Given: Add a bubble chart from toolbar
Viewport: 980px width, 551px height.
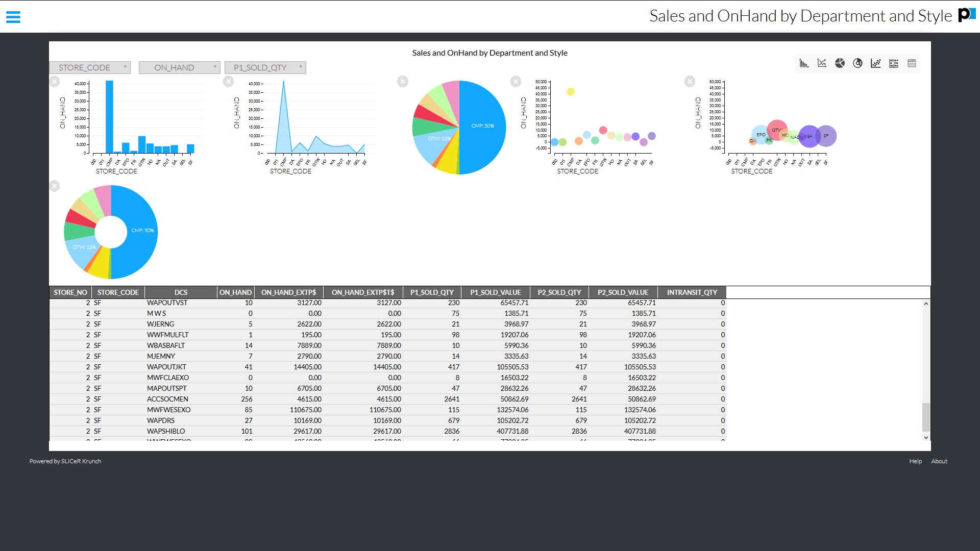Looking at the screenshot, I should [x=894, y=63].
